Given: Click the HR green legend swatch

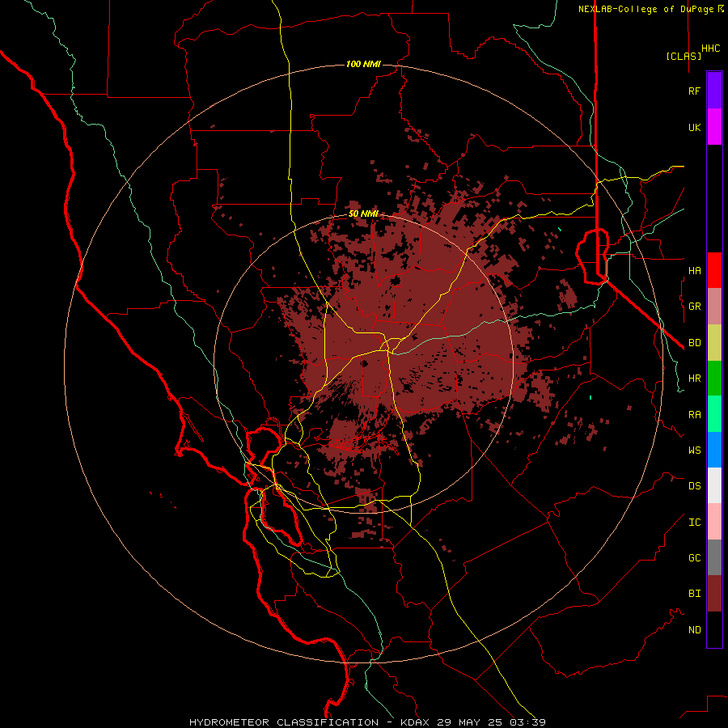Looking at the screenshot, I should pos(714,378).
